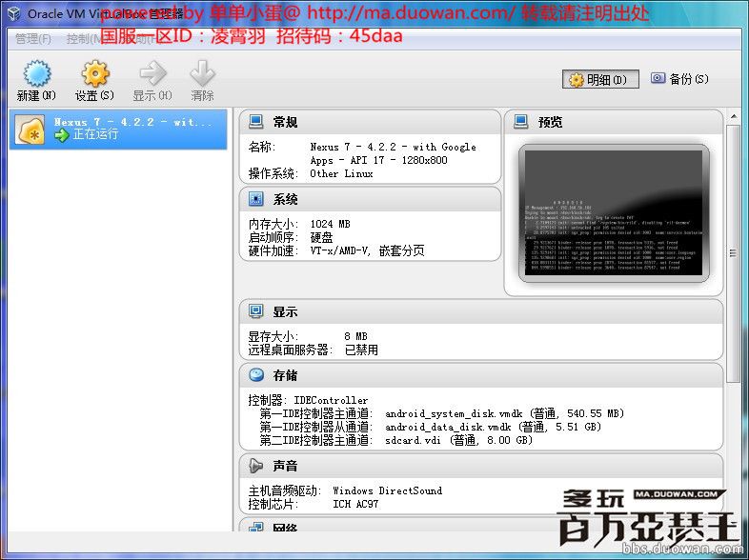Click the New (新建) VM toolbar icon
749x560 pixels.
pyautogui.click(x=37, y=74)
